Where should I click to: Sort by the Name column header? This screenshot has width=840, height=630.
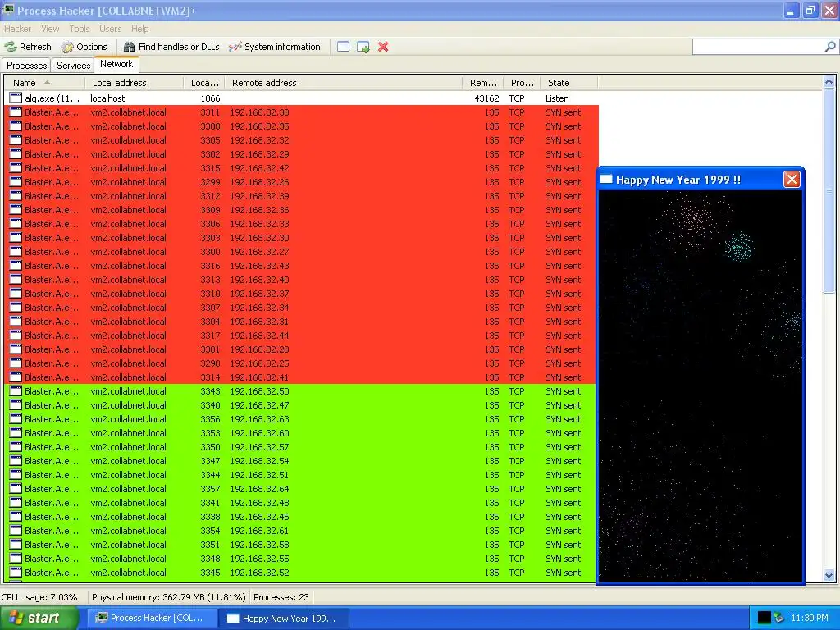tap(44, 83)
